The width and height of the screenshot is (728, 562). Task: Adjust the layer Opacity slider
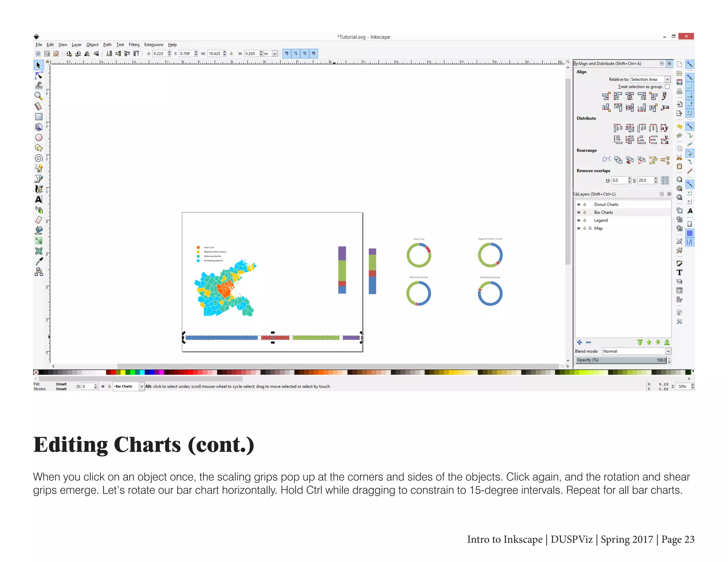point(621,360)
